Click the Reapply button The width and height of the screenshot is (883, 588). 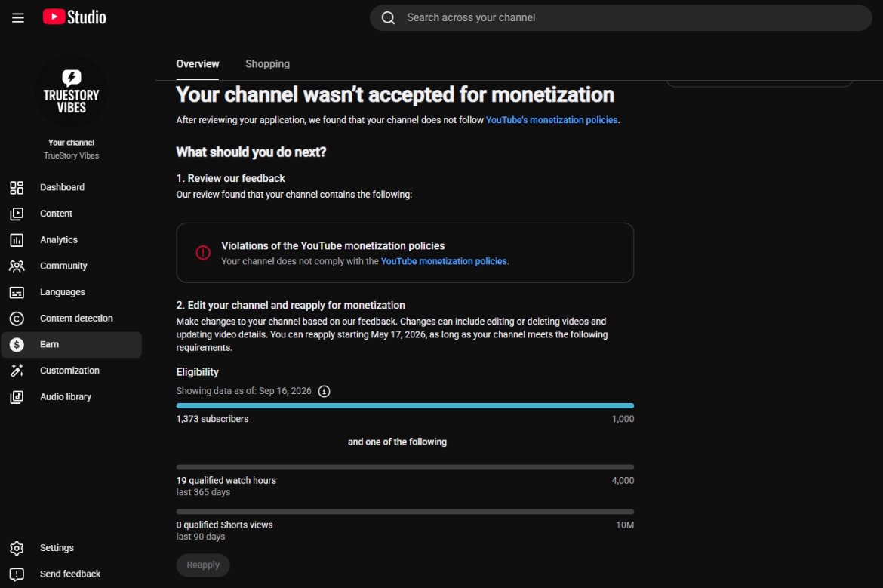pyautogui.click(x=203, y=565)
